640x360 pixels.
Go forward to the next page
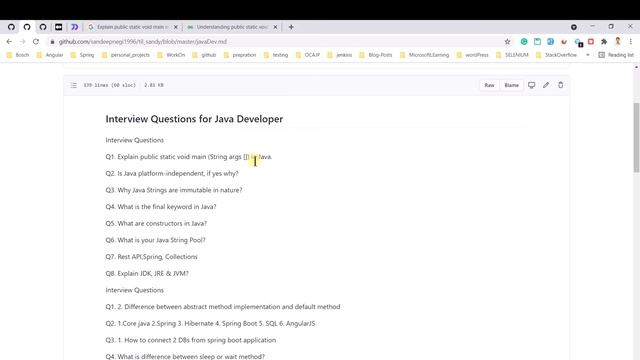point(22,42)
